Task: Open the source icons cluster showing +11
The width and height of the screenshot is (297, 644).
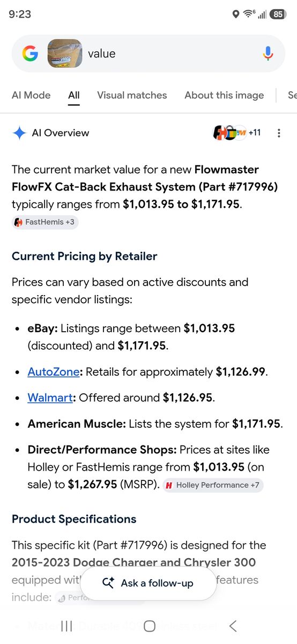Action: (x=237, y=133)
